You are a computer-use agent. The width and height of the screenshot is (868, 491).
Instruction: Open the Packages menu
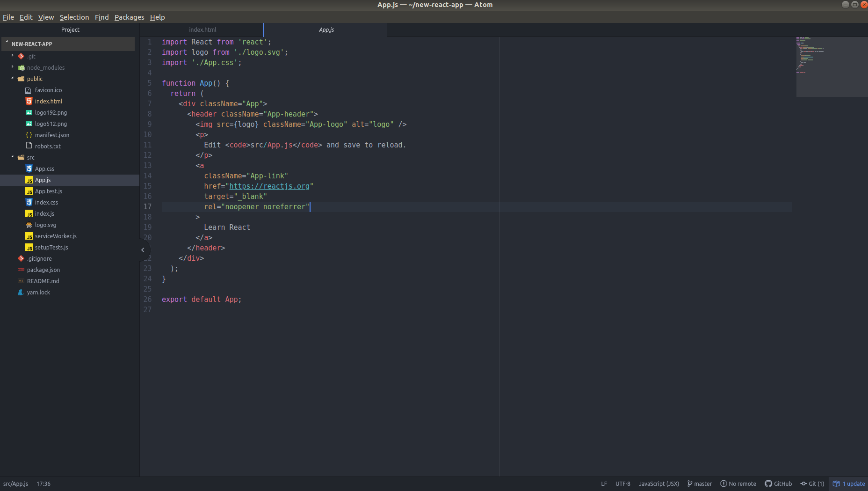(129, 17)
